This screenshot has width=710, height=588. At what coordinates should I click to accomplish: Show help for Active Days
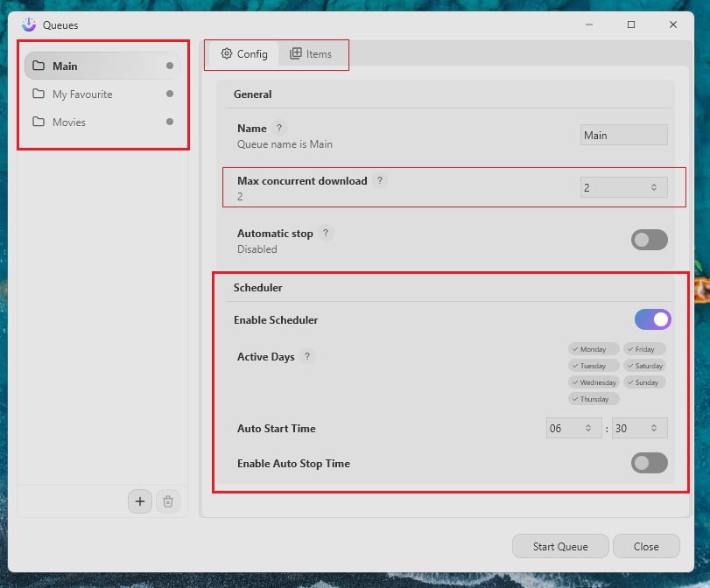pos(307,356)
